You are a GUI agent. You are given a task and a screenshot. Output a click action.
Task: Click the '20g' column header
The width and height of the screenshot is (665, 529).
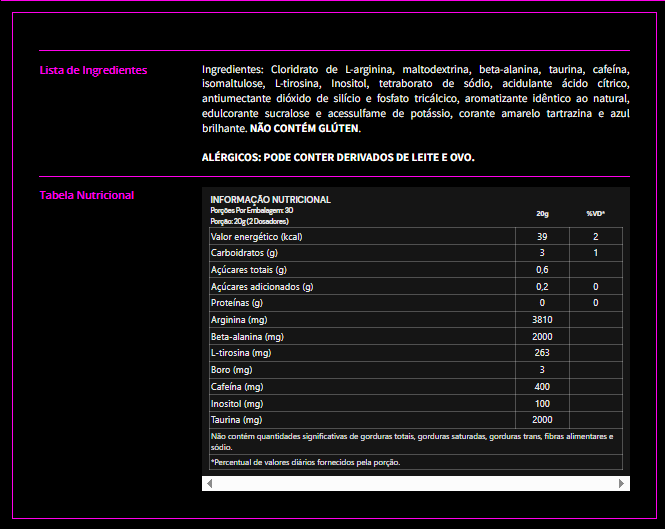542,213
